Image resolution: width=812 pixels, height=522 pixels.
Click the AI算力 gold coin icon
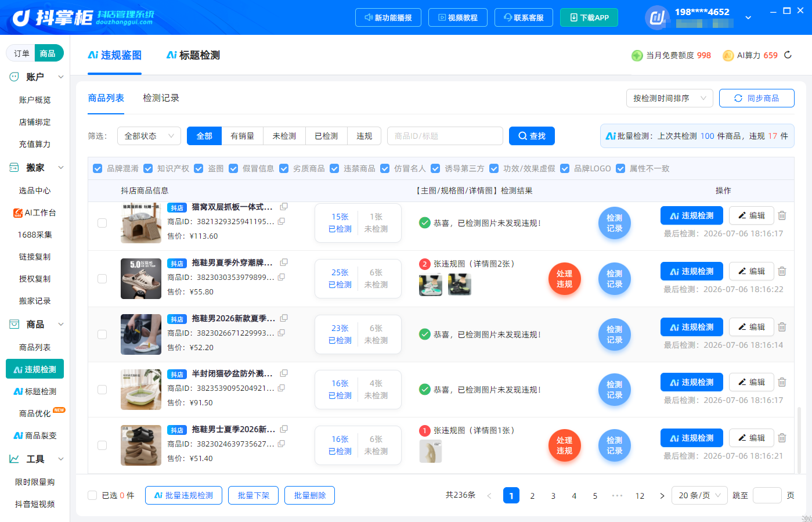coord(728,56)
